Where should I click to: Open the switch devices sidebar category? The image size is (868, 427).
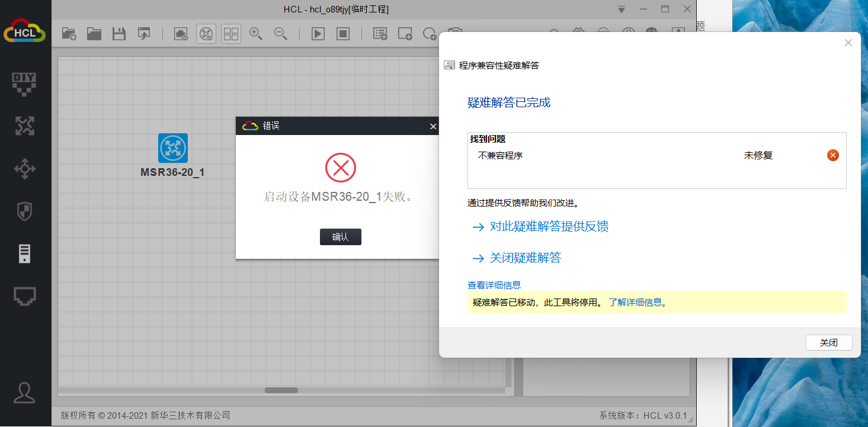pyautogui.click(x=25, y=169)
